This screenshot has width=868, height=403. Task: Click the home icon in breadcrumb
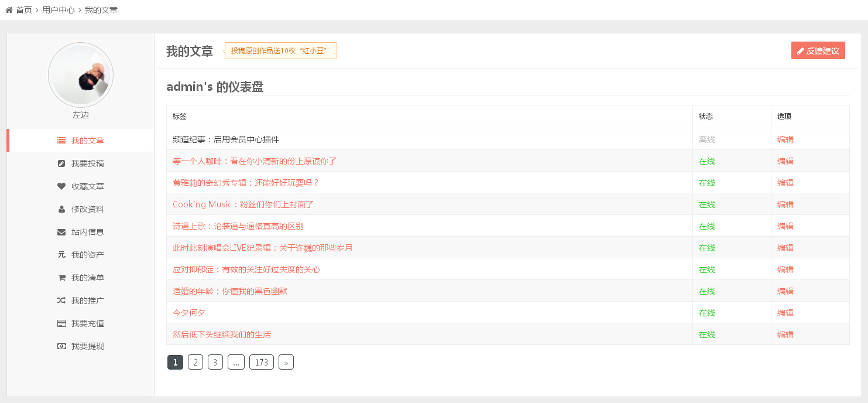[9, 10]
